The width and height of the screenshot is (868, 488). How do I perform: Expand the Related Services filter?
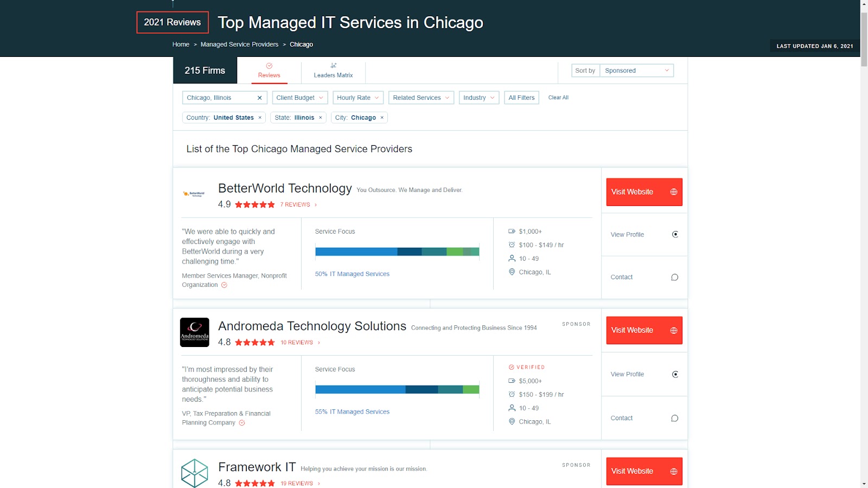pos(422,98)
